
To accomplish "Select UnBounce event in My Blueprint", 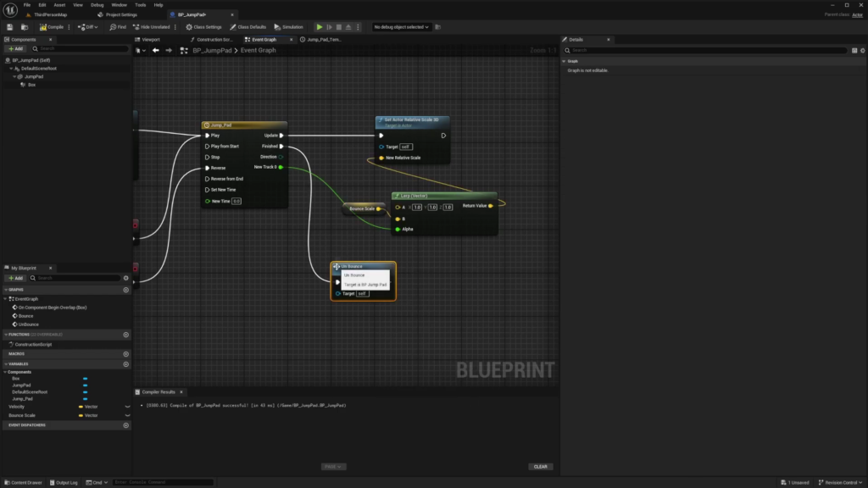I will click(x=28, y=324).
